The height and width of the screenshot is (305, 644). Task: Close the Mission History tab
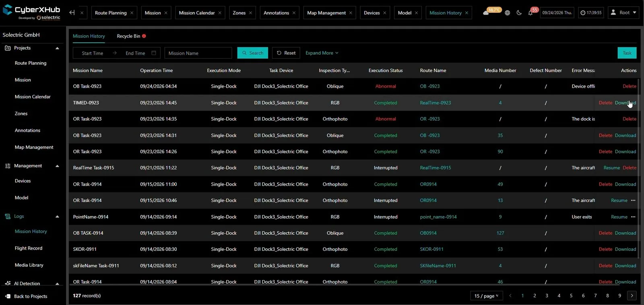466,13
